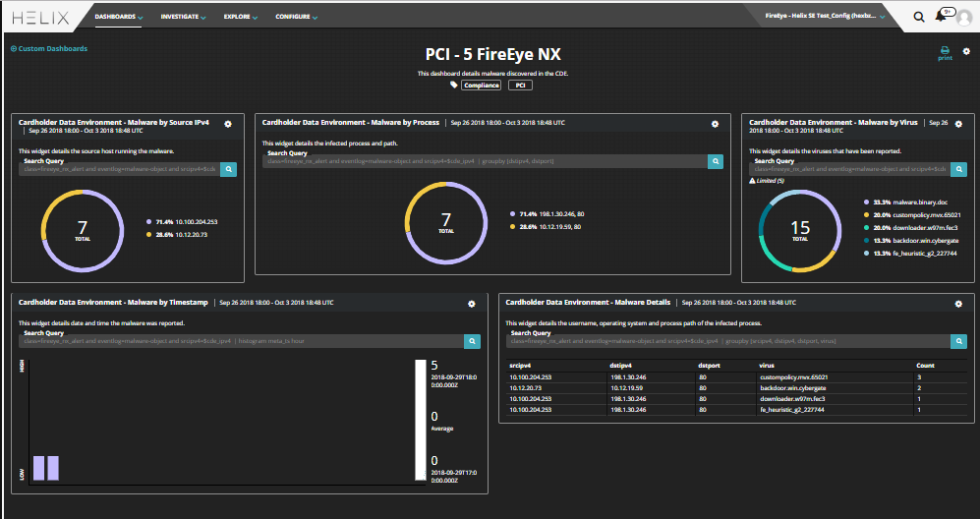Click the search query field in Malware Details

pos(728,341)
